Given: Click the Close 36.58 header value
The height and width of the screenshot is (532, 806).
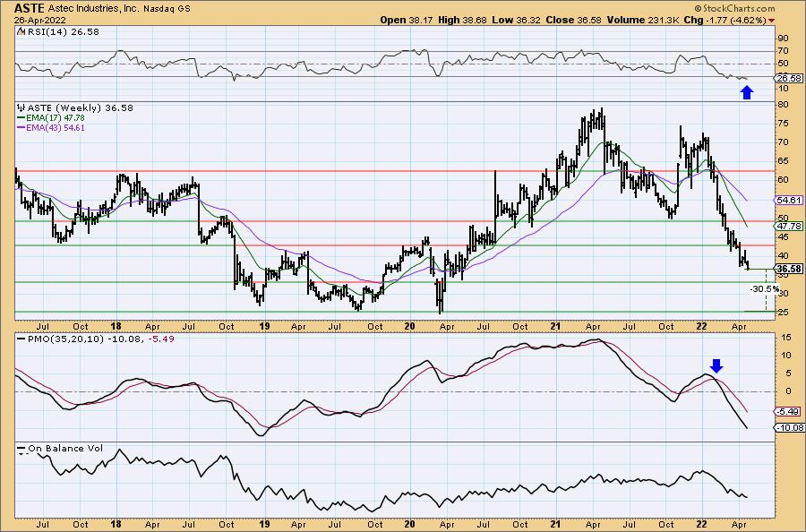Looking at the screenshot, I should point(574,20).
